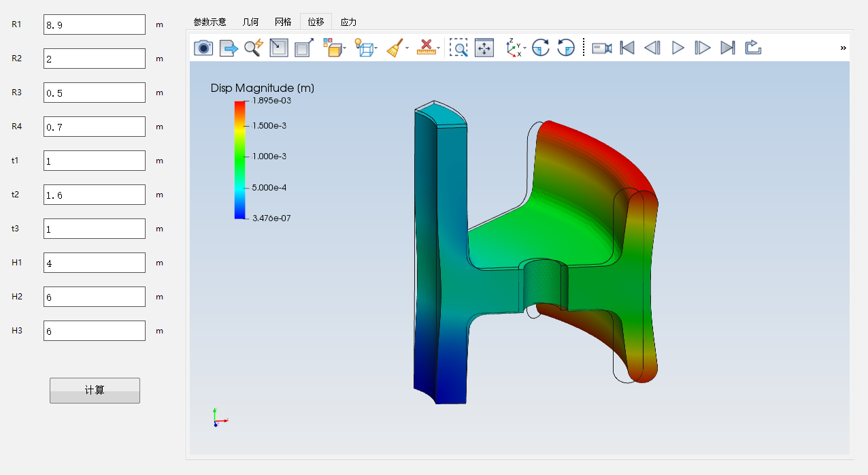The height and width of the screenshot is (475, 868).
Task: Open dropdown arrow next to broom icon
Action: tap(407, 48)
